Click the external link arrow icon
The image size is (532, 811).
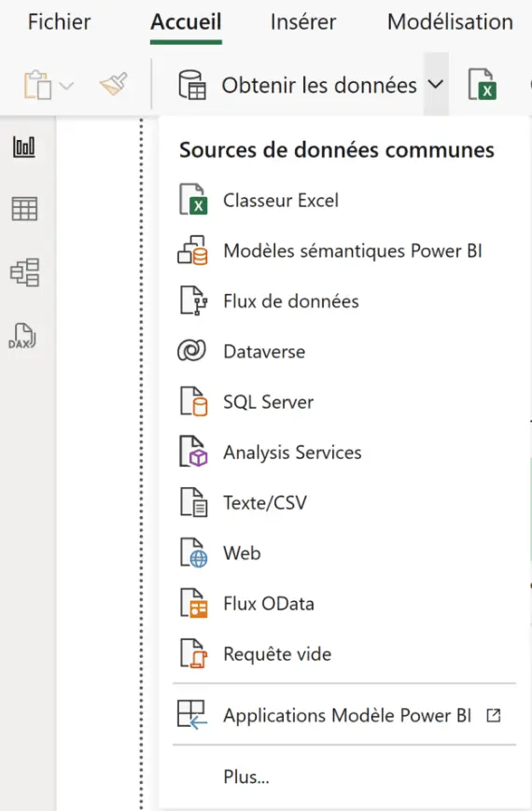[x=494, y=715]
